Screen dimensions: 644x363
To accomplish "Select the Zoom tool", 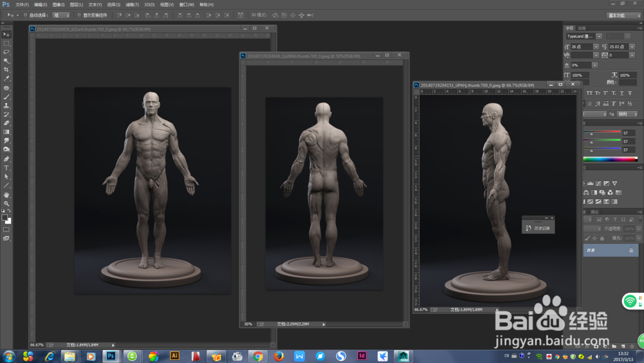I will tap(6, 204).
